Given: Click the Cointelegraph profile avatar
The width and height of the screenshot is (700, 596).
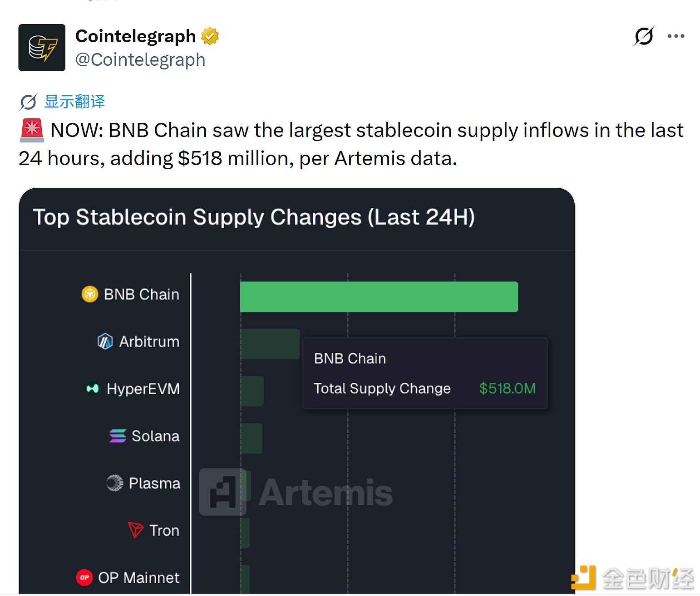Looking at the screenshot, I should 42,48.
